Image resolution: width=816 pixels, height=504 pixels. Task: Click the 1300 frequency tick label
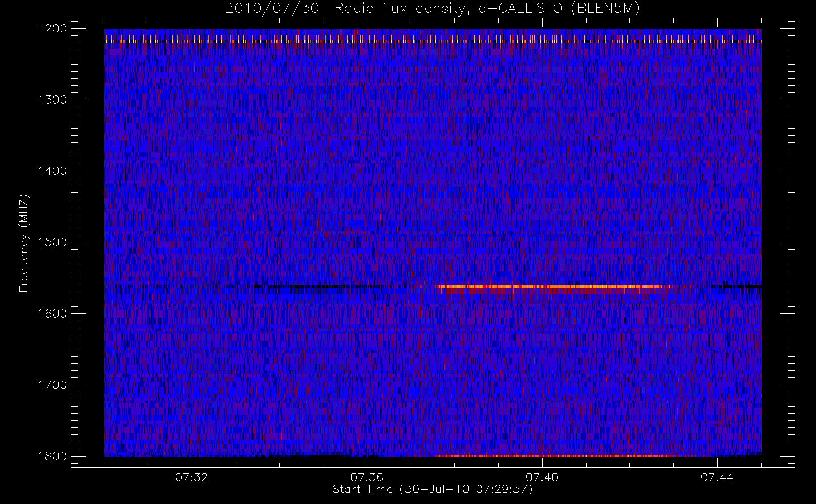tap(52, 100)
